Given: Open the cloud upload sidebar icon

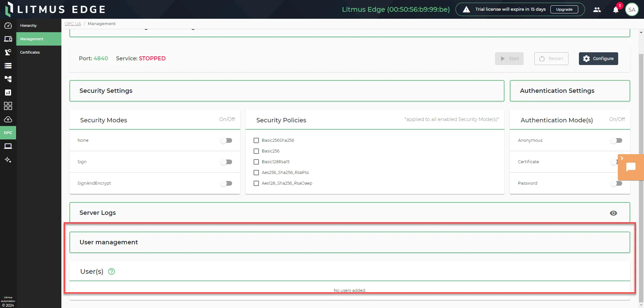Looking at the screenshot, I should 8,119.
